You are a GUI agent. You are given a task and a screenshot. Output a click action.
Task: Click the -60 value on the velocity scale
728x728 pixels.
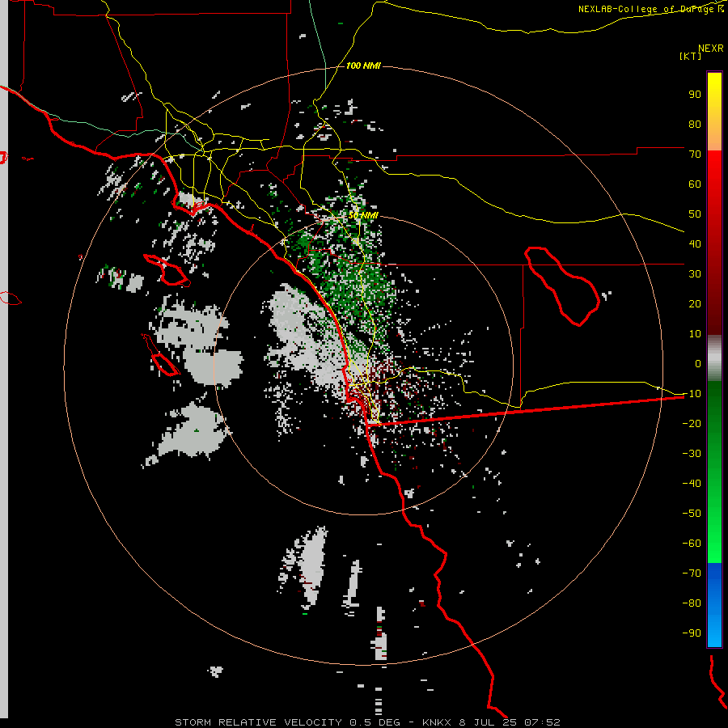click(692, 544)
